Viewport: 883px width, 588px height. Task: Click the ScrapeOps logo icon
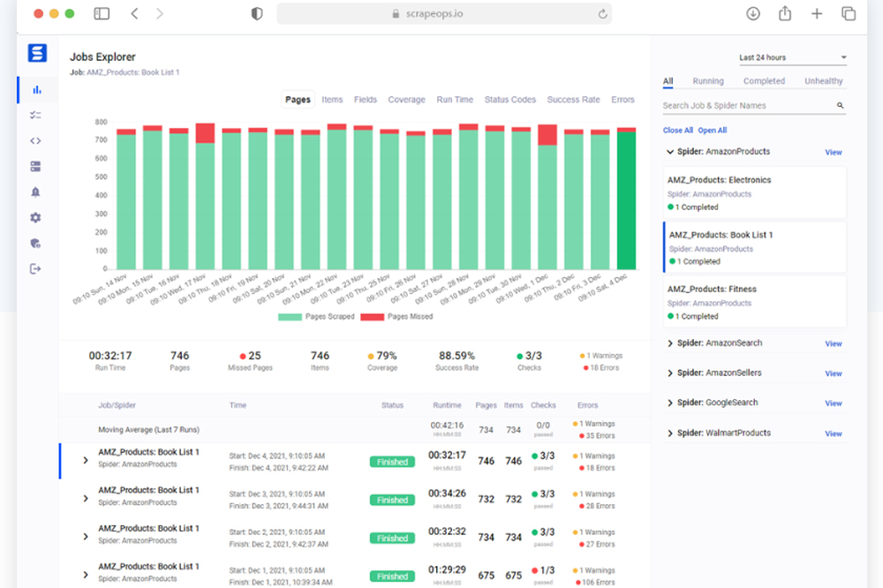coord(37,53)
